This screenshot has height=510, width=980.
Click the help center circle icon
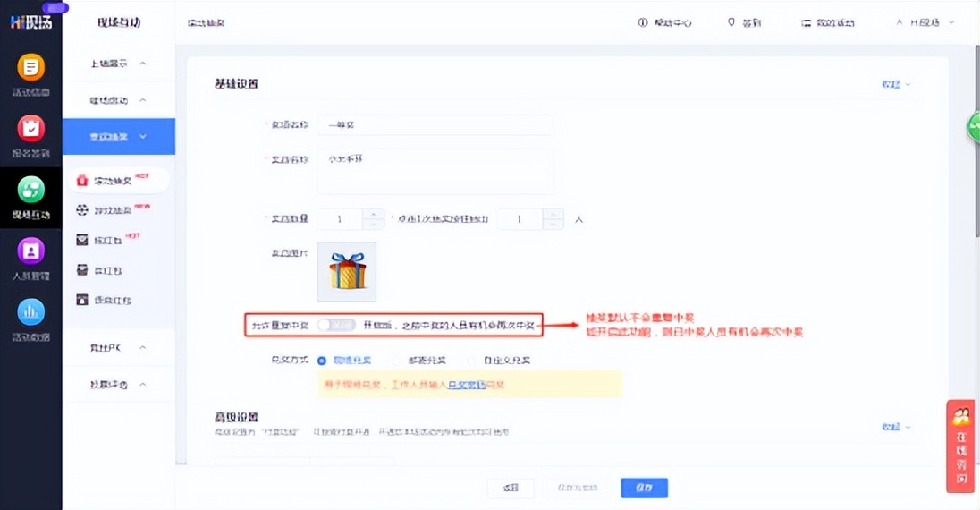pyautogui.click(x=643, y=22)
